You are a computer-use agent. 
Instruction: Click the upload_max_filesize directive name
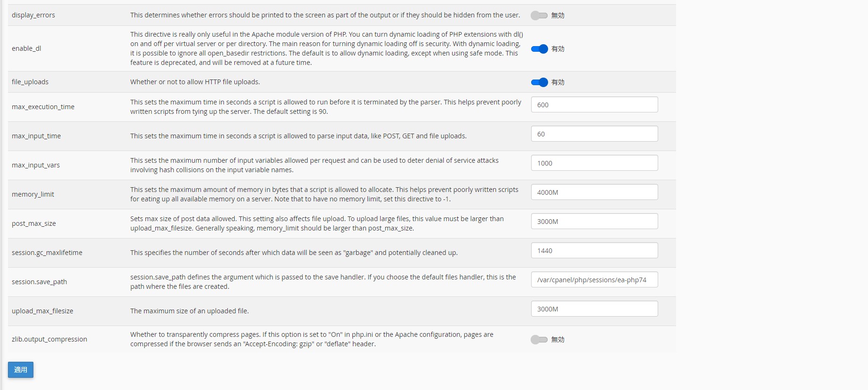pos(42,311)
